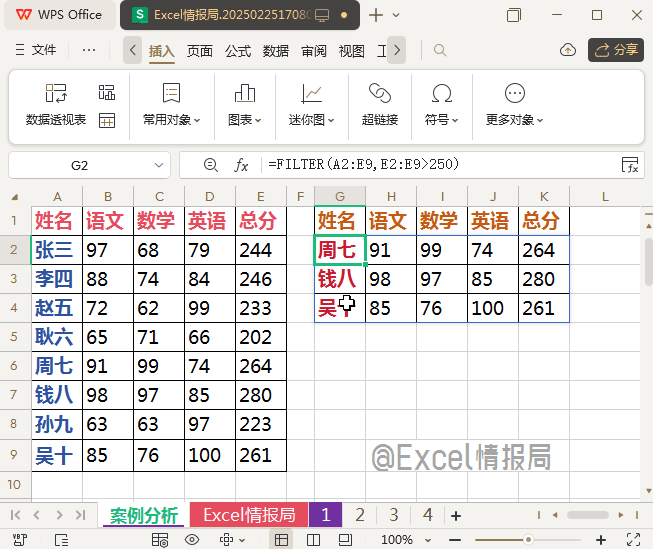Click the 分享 share button
Screen dimensions: 653x549
point(615,50)
